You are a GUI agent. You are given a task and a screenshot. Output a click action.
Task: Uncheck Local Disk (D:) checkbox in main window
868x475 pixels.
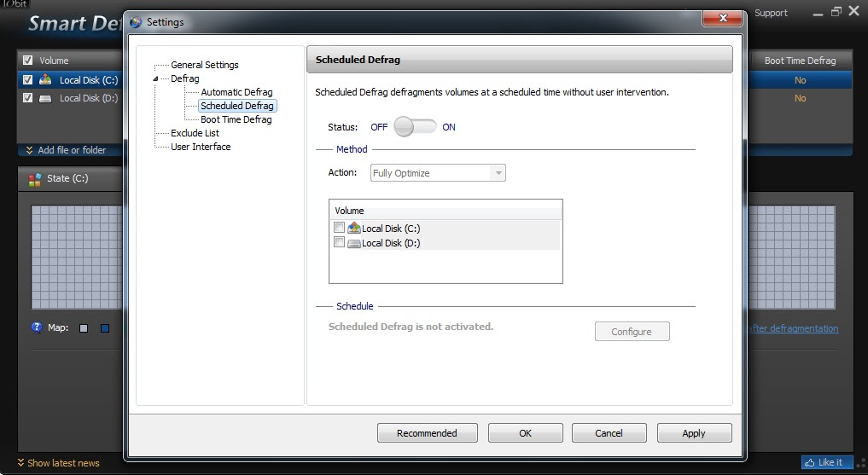(27, 98)
